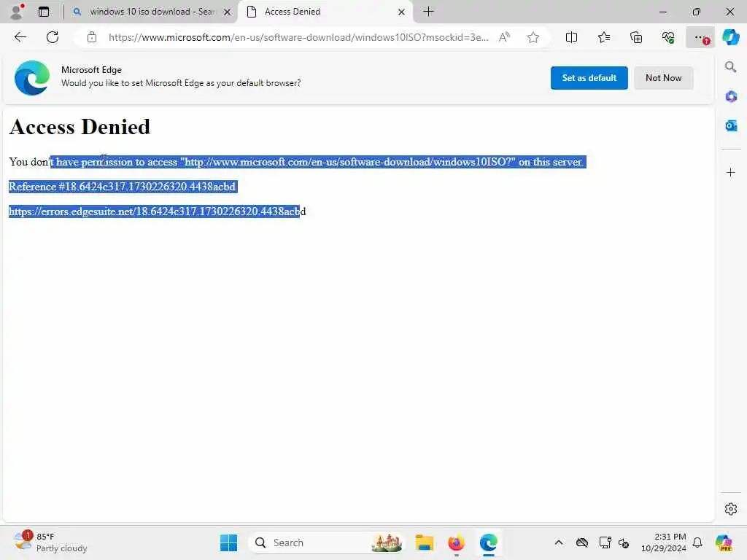View site information lock icon
The image size is (747, 560).
pyautogui.click(x=91, y=37)
